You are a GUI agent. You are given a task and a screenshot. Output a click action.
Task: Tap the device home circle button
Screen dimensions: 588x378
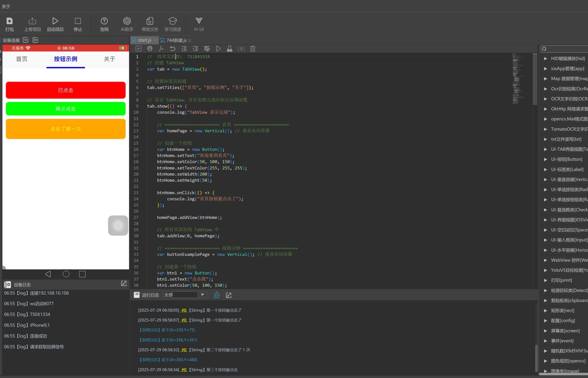tap(66, 274)
